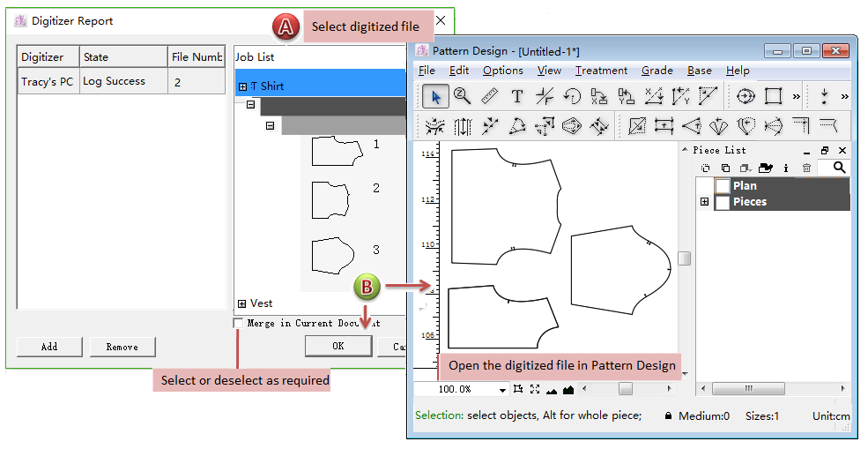Screen dimensions: 868x449
Task: Activate the Zoom magnifier tool
Action: [x=462, y=96]
